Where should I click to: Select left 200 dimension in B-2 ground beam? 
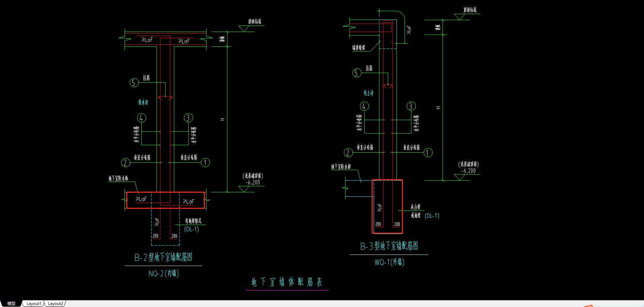point(155,236)
